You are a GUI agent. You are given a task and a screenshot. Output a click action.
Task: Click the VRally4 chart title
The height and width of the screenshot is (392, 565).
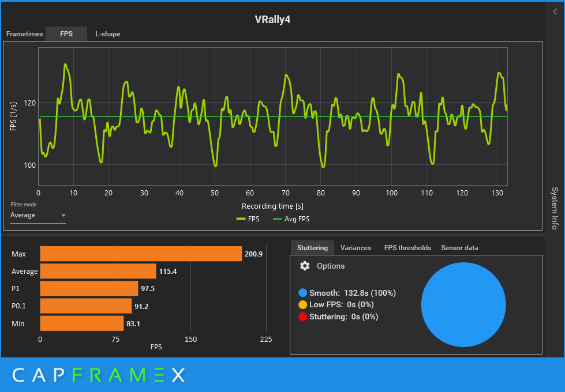point(272,20)
